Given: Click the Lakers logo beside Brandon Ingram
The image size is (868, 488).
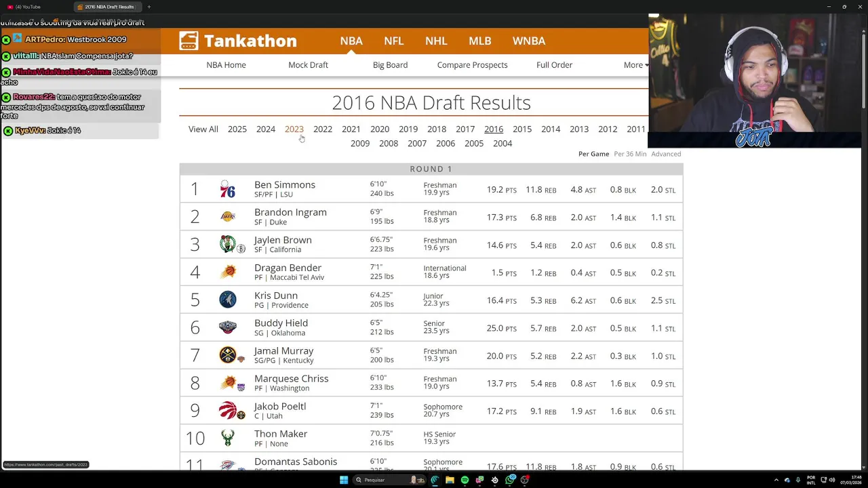Looking at the screenshot, I should 227,217.
